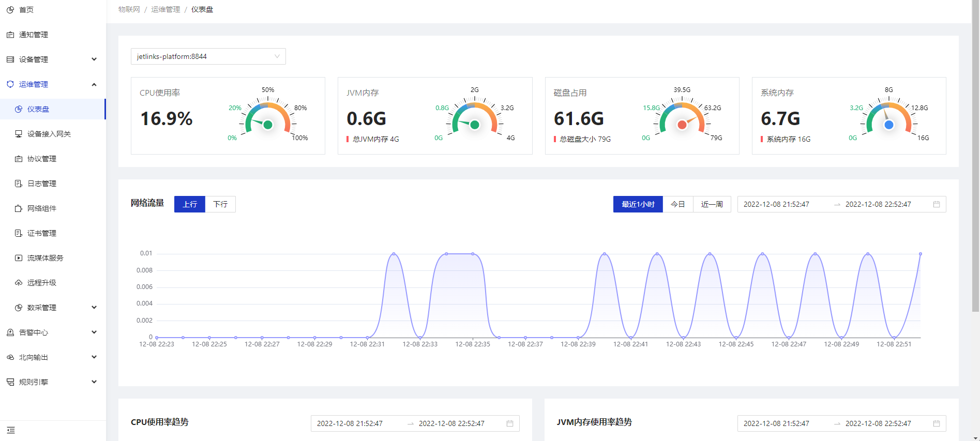This screenshot has height=441, width=980.
Task: Click the 通知管理 notification icon
Action: (10, 35)
